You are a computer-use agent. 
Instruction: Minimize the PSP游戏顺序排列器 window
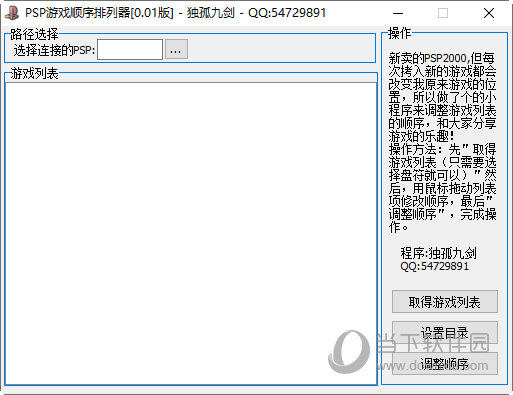pos(398,13)
